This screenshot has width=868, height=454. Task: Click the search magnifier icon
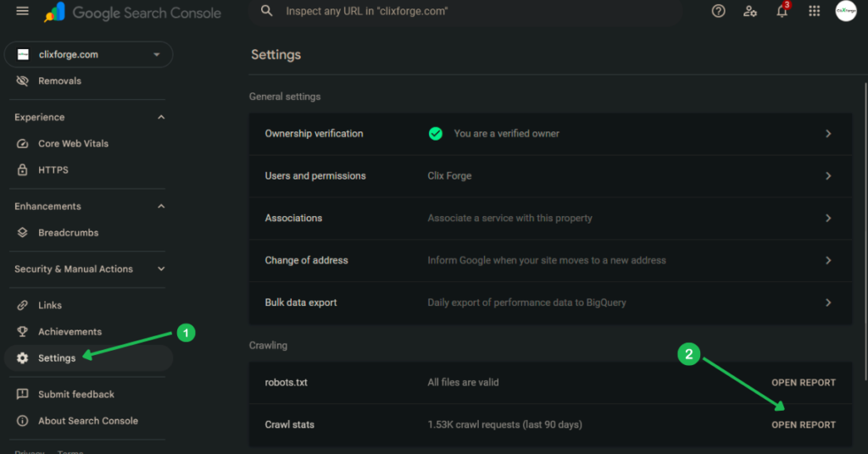tap(267, 11)
